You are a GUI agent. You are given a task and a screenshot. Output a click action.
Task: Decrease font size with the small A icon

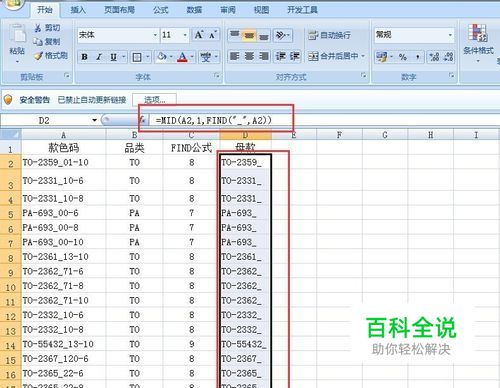coord(213,35)
